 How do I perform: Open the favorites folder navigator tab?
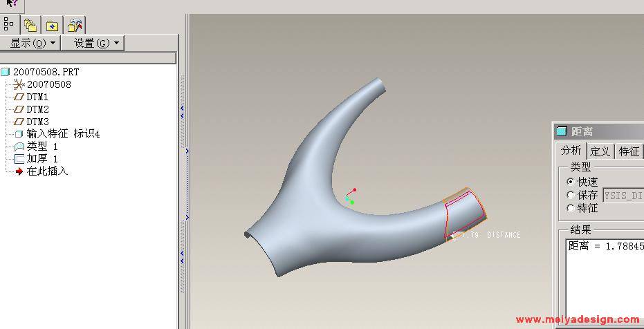(x=52, y=25)
